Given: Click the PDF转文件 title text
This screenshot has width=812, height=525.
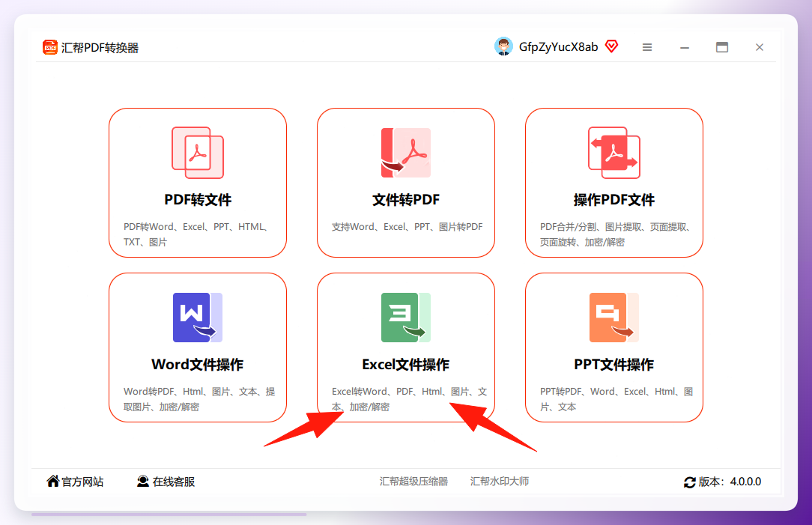Looking at the screenshot, I should [x=198, y=200].
